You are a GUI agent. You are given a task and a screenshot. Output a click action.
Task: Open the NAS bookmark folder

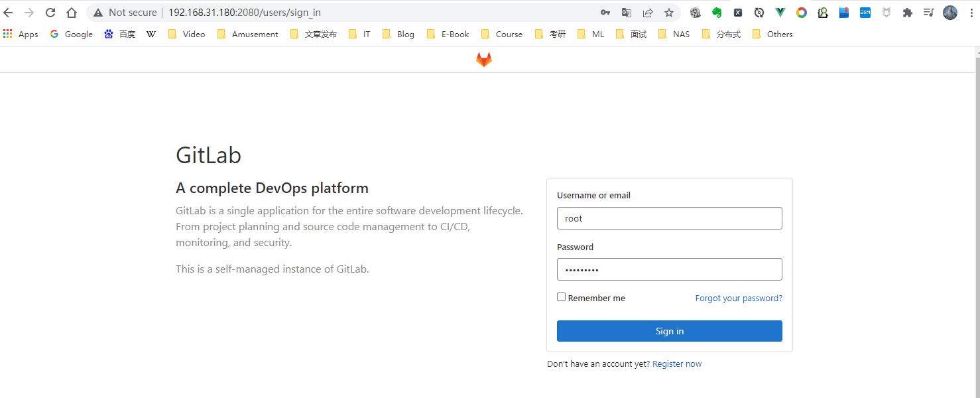(674, 34)
